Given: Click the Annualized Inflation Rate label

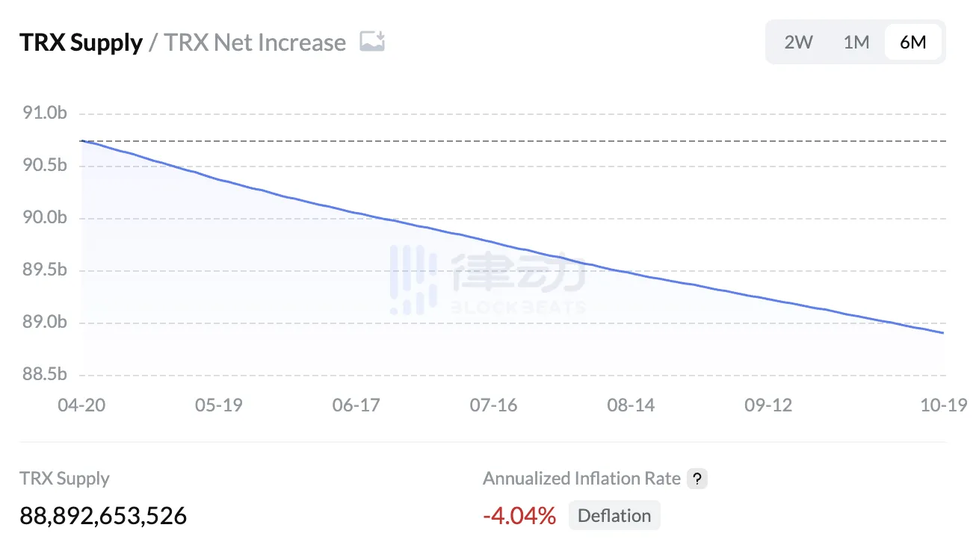Looking at the screenshot, I should [x=581, y=479].
